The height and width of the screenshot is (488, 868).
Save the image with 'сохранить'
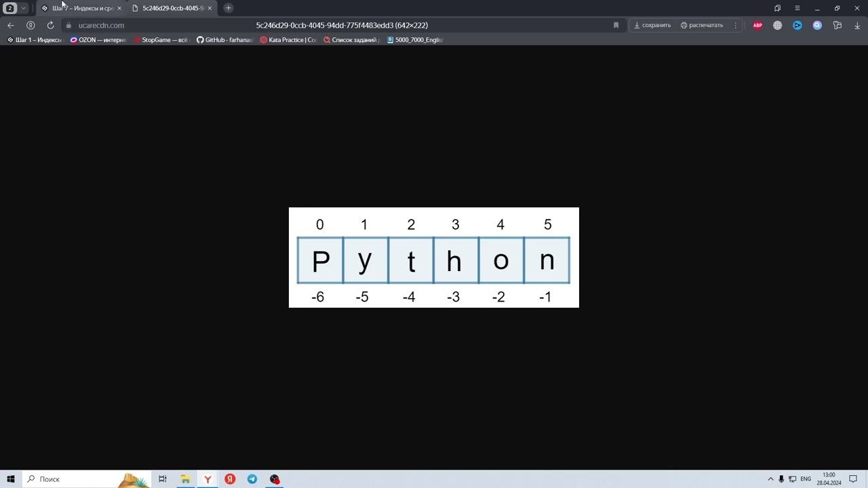pos(652,25)
